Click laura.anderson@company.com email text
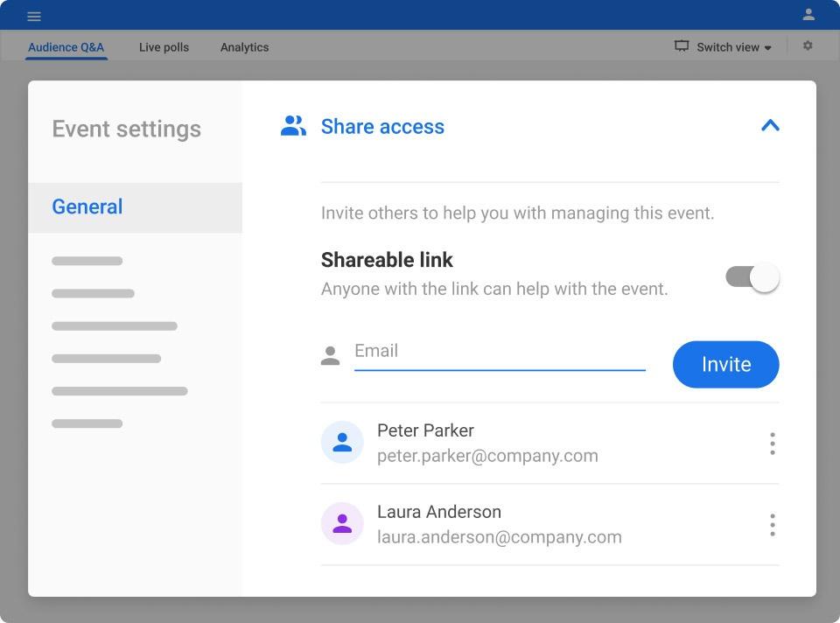 (500, 536)
